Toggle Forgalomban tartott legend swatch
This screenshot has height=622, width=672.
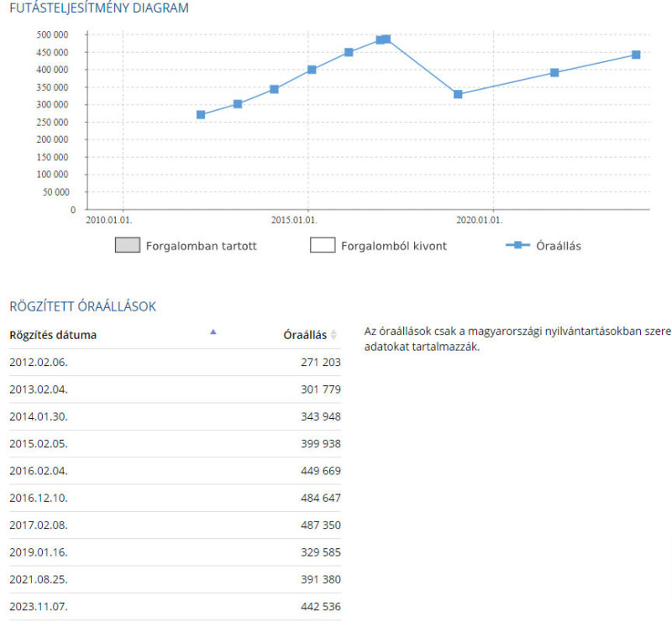pos(128,245)
